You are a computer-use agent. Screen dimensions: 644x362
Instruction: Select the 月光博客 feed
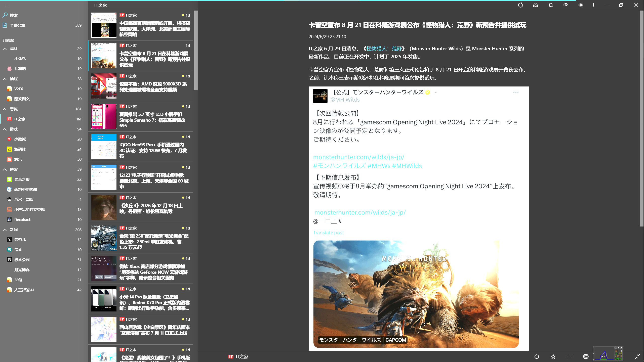point(44,270)
